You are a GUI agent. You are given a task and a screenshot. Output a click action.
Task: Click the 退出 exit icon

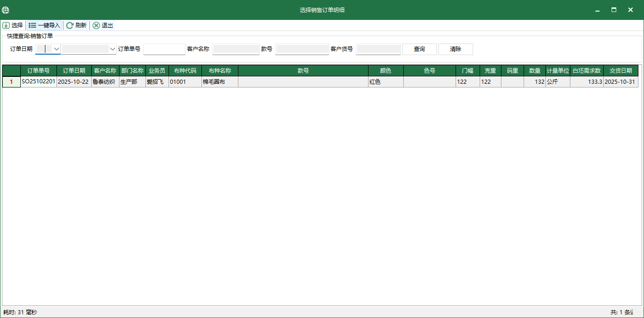[x=96, y=25]
